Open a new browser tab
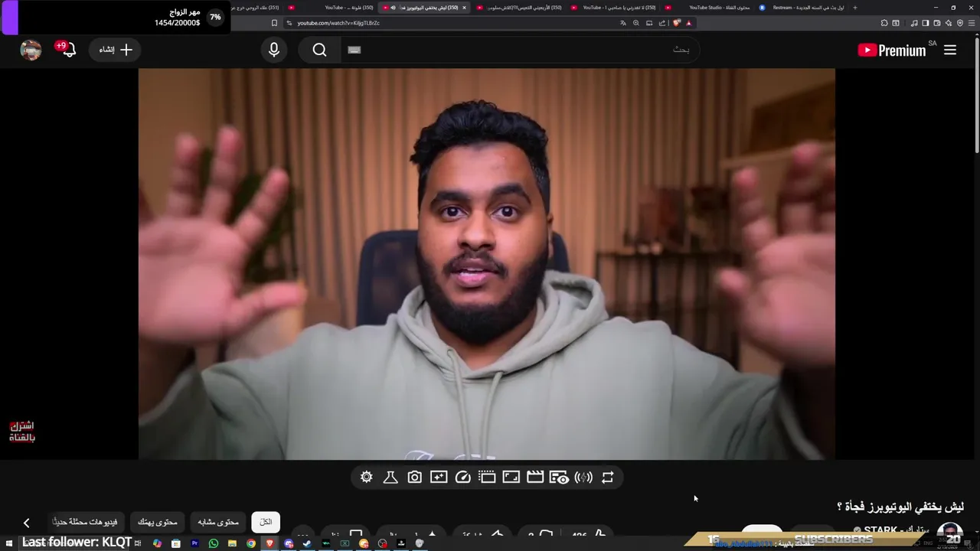980x551 pixels. (x=855, y=8)
